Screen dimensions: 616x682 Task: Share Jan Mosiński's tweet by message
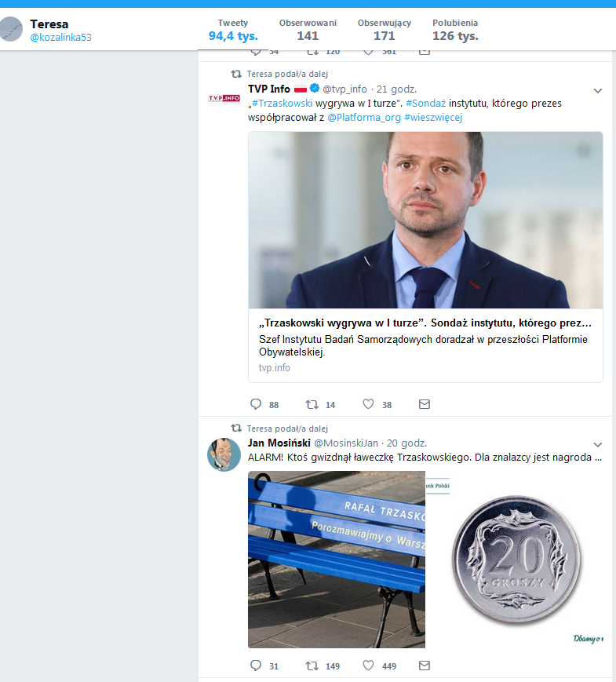tap(425, 666)
